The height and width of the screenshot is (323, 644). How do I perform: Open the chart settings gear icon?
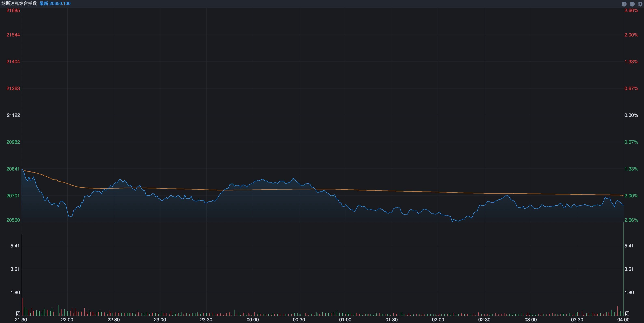640,4
